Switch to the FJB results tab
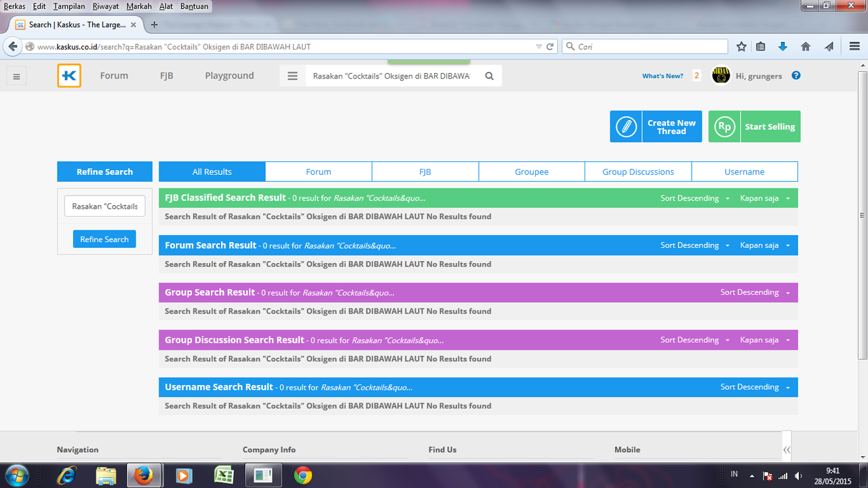The width and height of the screenshot is (868, 488). (425, 171)
